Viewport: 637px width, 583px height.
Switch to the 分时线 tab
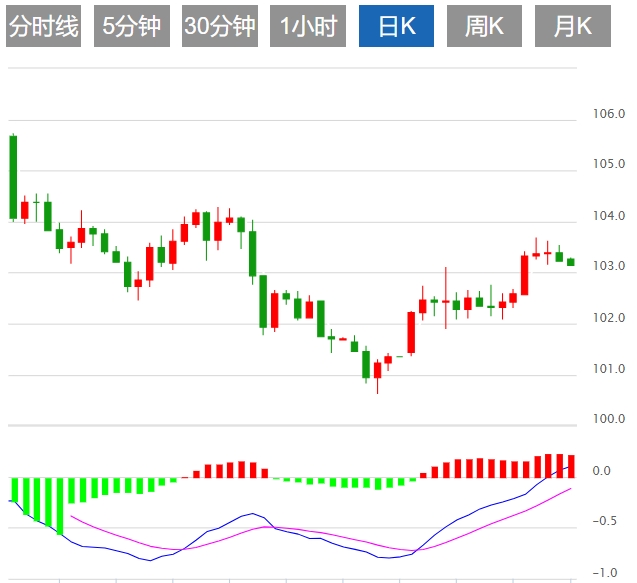coord(43,27)
